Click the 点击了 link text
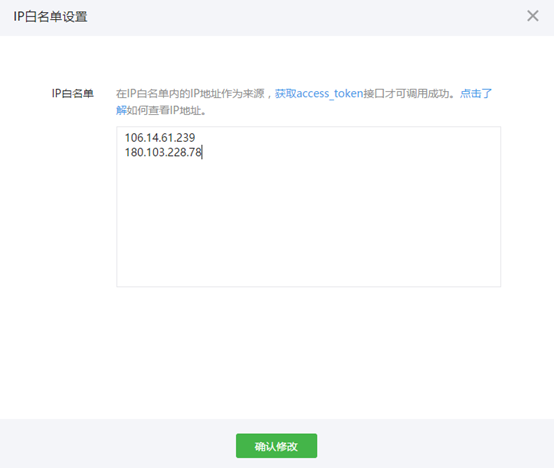This screenshot has width=554, height=468. click(x=476, y=94)
